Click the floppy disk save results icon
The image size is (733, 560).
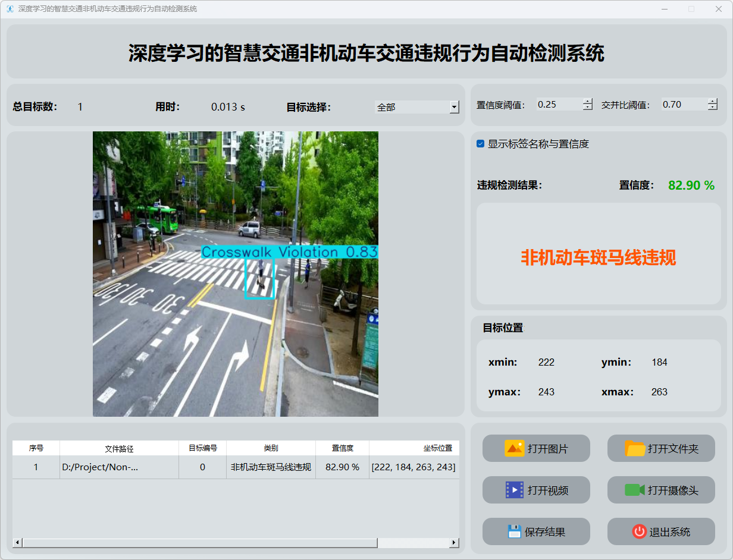click(x=514, y=531)
